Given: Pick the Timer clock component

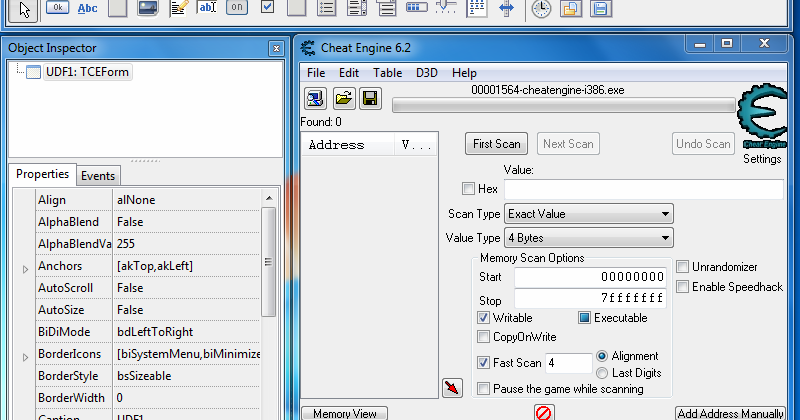Looking at the screenshot, I should coord(541,8).
